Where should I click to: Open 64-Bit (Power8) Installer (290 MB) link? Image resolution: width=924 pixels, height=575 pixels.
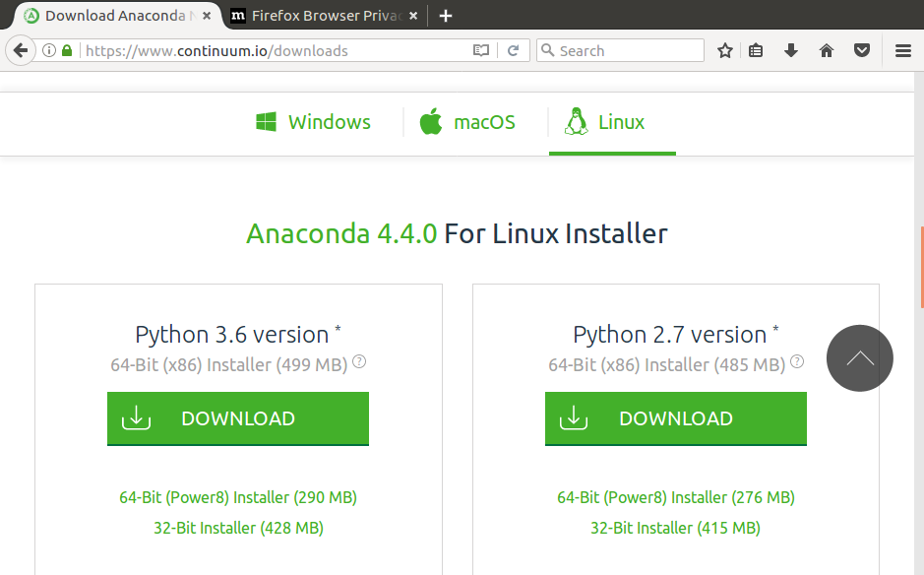tap(238, 498)
